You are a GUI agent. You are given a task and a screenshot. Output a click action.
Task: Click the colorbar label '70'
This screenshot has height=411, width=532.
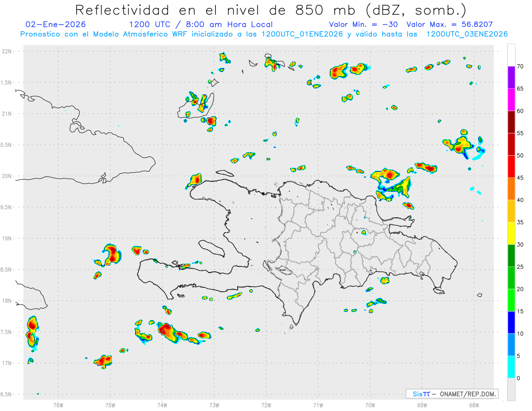[x=520, y=67]
